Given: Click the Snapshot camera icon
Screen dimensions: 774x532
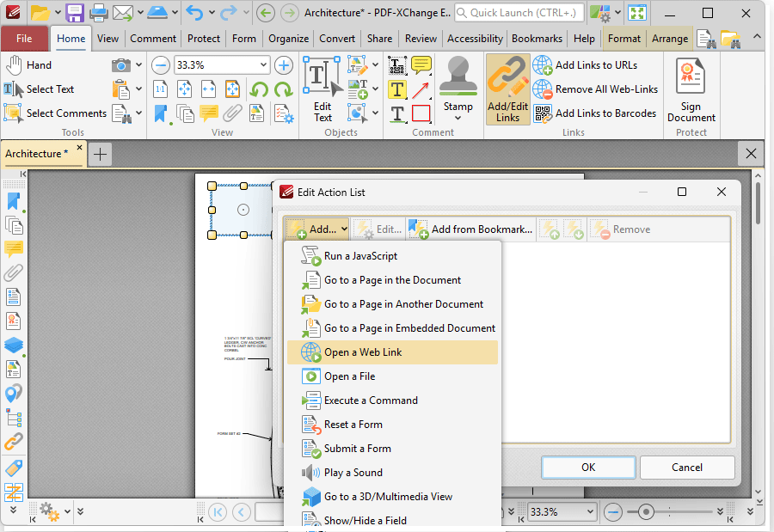Looking at the screenshot, I should [x=121, y=65].
